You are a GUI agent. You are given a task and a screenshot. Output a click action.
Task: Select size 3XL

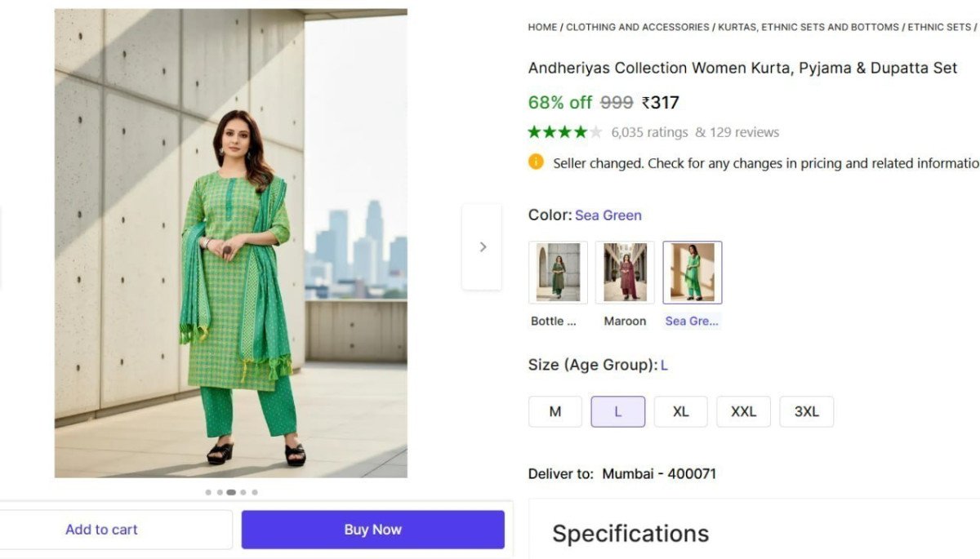click(x=806, y=411)
